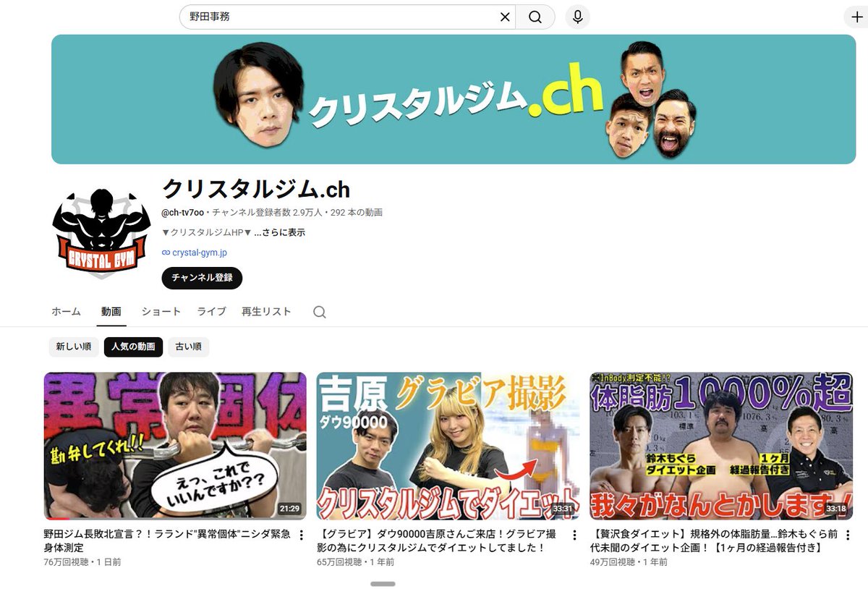
Task: Click the チャンネル登録者数 2.9万人 text
Action: click(x=267, y=213)
